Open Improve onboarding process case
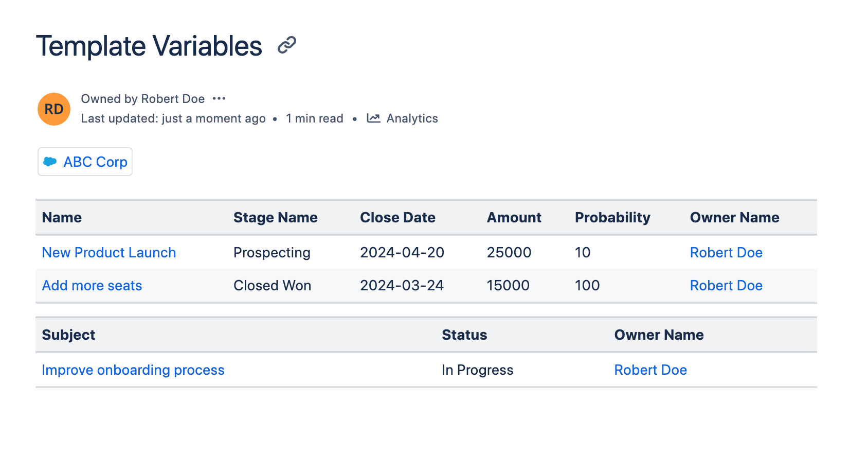 [x=133, y=370]
